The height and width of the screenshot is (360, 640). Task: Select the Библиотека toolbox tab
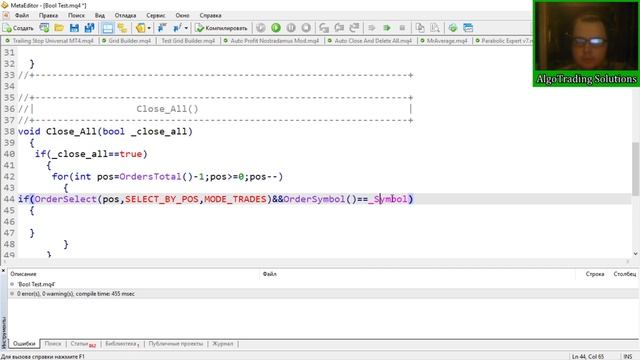(122, 344)
